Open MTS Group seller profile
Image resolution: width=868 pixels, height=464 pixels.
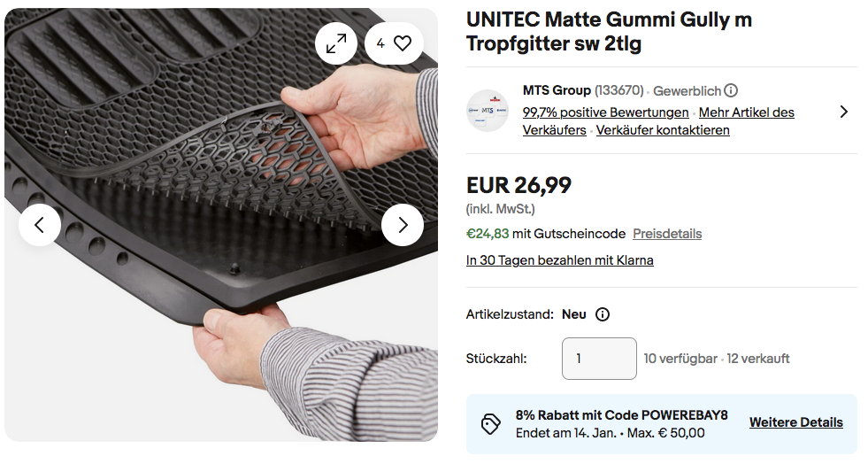coord(557,90)
